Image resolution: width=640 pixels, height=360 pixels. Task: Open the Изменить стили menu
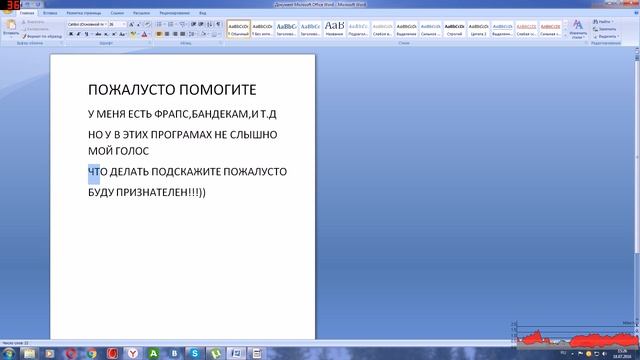[x=578, y=29]
